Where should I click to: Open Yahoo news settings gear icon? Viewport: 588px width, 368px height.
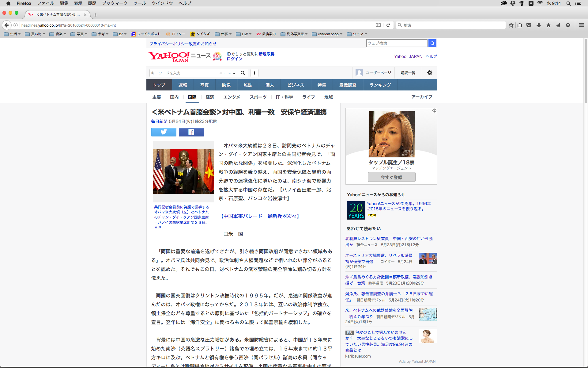pos(429,73)
